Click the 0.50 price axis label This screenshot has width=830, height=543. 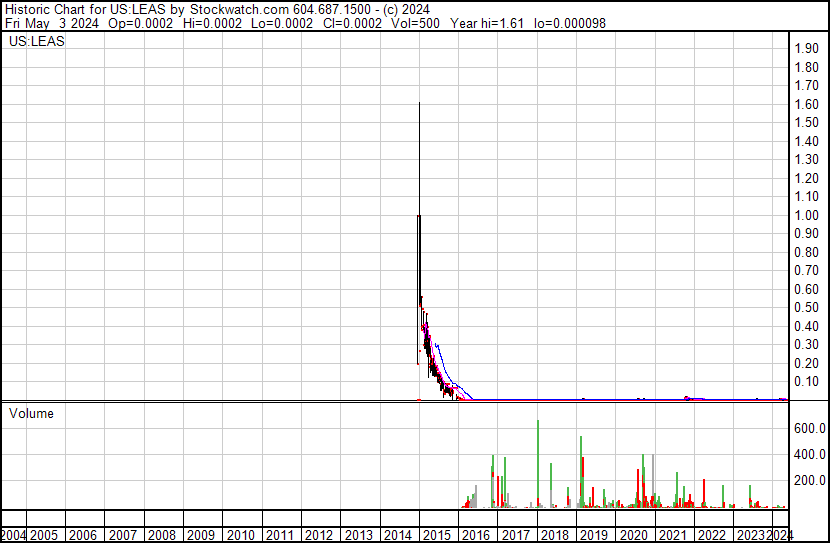point(807,307)
